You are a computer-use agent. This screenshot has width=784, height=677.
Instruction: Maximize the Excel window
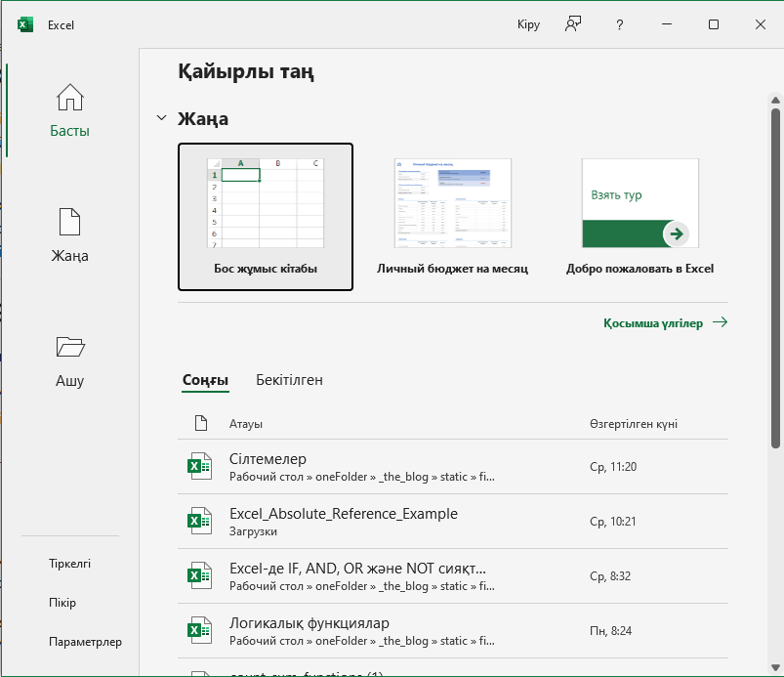click(714, 24)
